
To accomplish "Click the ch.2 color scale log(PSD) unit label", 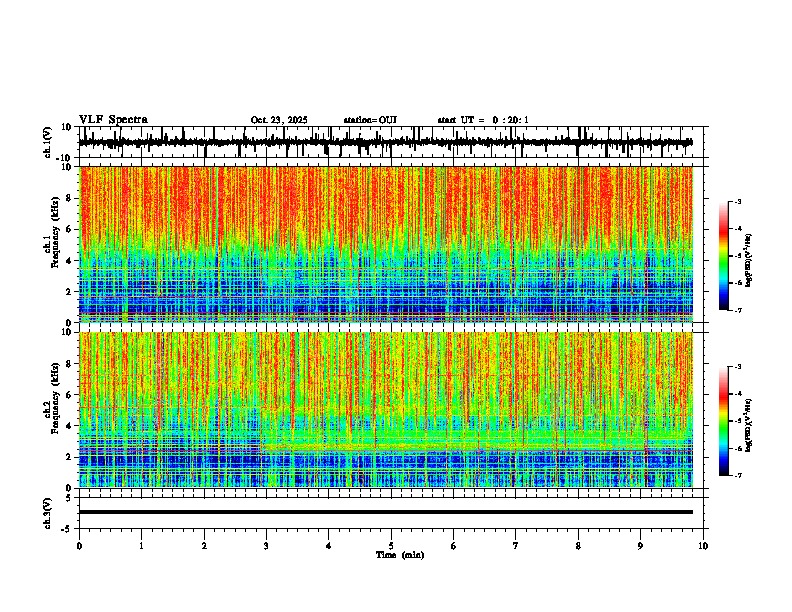I will [749, 426].
